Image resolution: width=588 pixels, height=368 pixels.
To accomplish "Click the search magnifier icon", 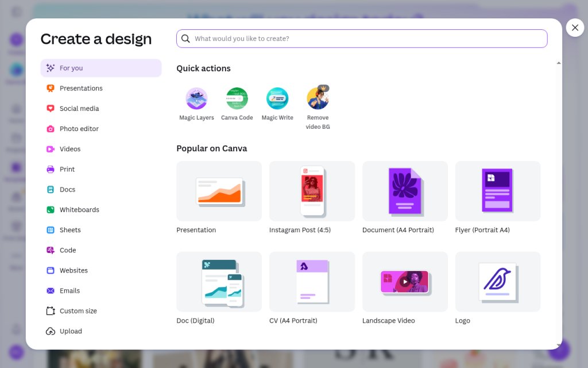I will (x=185, y=39).
